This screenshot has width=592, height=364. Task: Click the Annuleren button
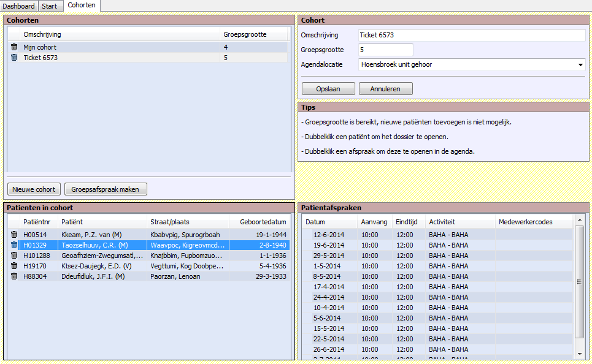pyautogui.click(x=385, y=89)
